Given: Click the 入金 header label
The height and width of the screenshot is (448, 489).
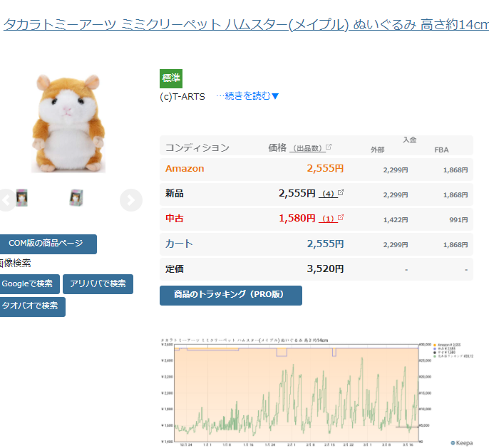Looking at the screenshot, I should point(409,140).
